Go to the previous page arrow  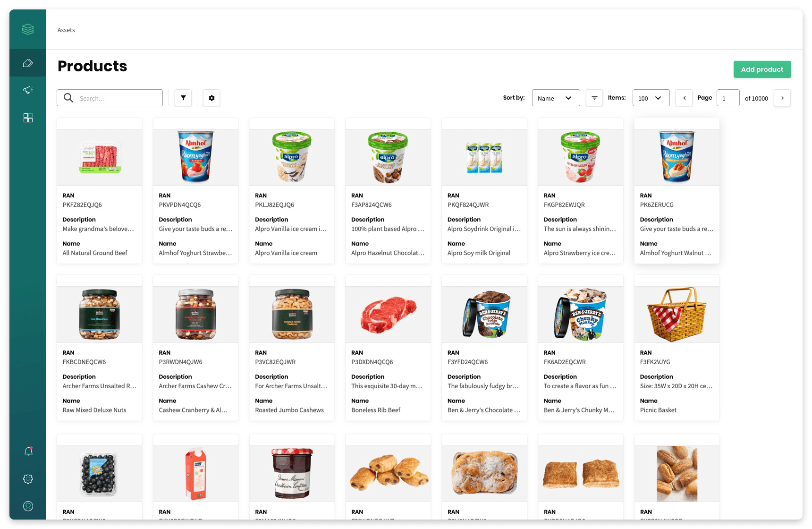684,98
